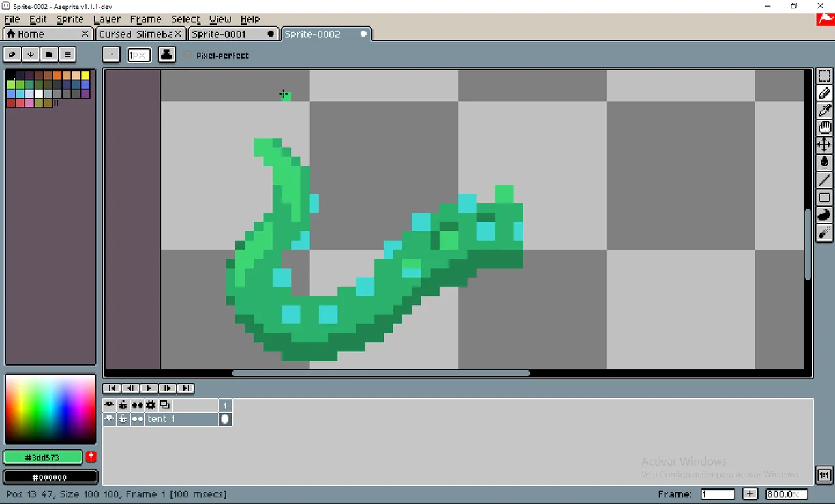
Task: Click the ink stamp button
Action: coord(166,55)
